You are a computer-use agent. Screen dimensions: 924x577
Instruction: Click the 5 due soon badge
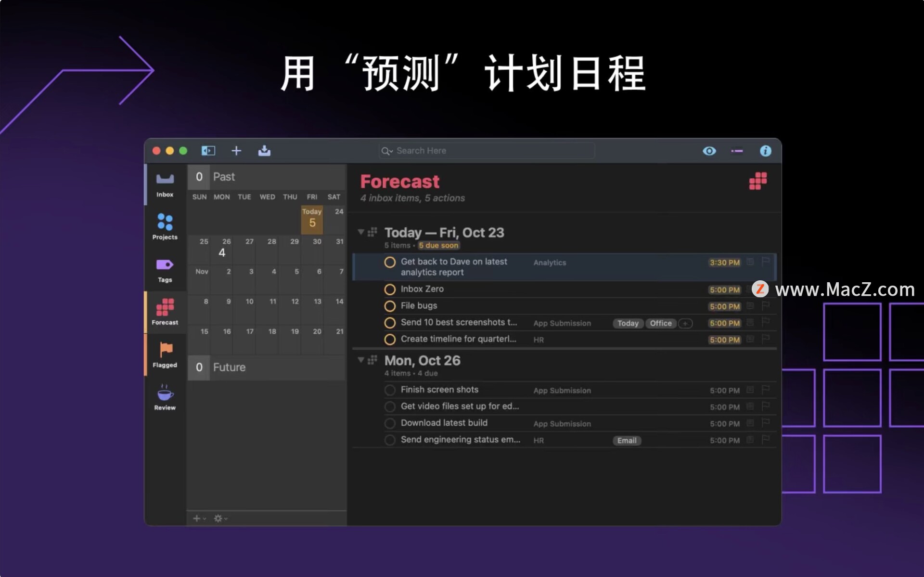click(x=438, y=246)
